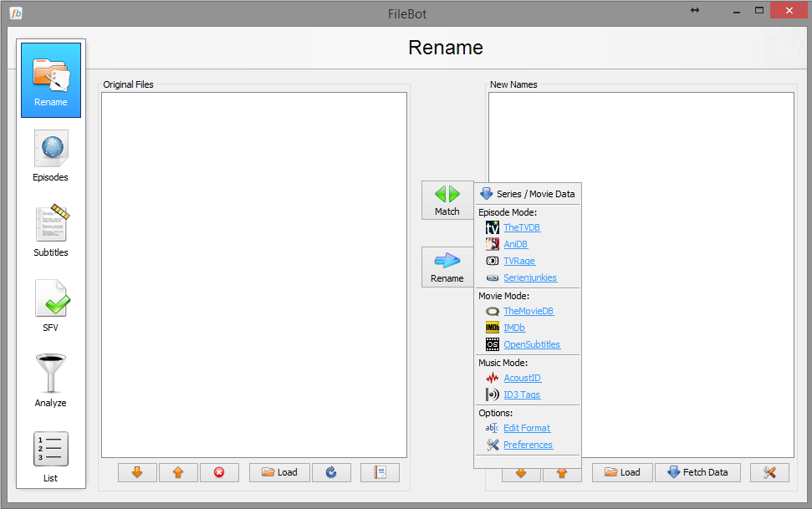Screen dimensions: 812x509
Task: Click inside the Original Files list area
Action: [254, 275]
